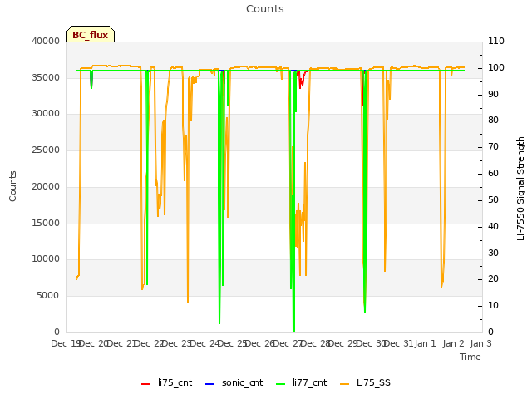Image resolution: width=532 pixels, height=399 pixels.
Task: Click the Dec 27 date tick
Action: [288, 343]
